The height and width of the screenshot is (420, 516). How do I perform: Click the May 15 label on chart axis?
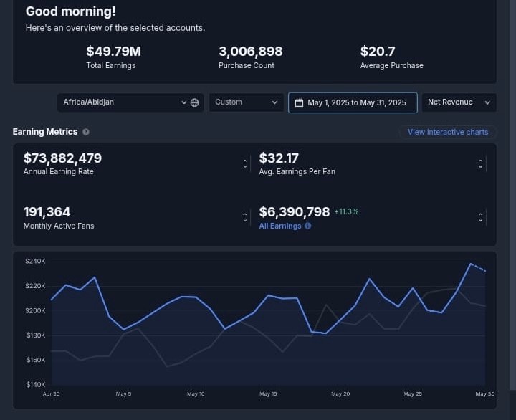coord(268,394)
